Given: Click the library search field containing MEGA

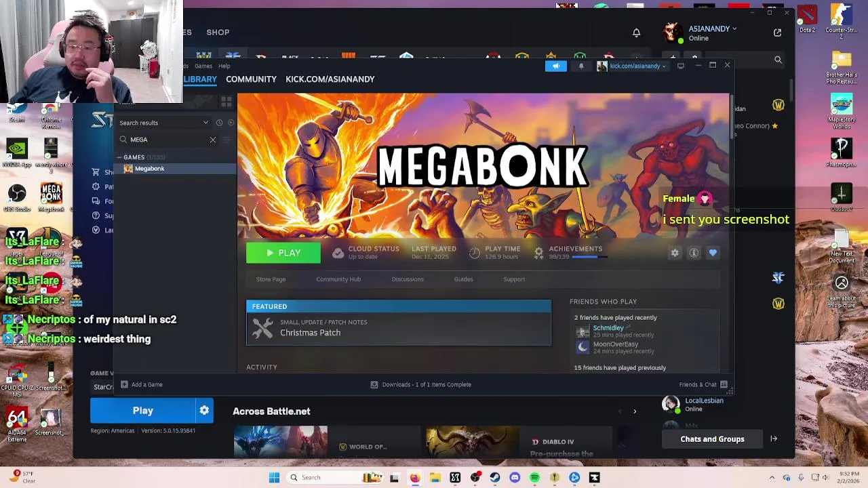Looking at the screenshot, I should (167, 140).
